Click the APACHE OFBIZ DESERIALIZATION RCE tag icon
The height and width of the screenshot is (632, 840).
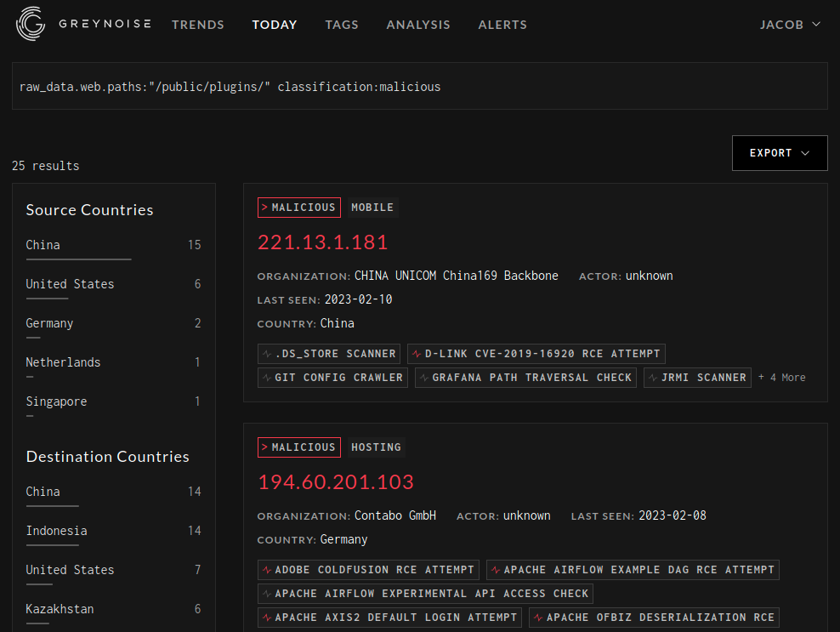(x=536, y=618)
